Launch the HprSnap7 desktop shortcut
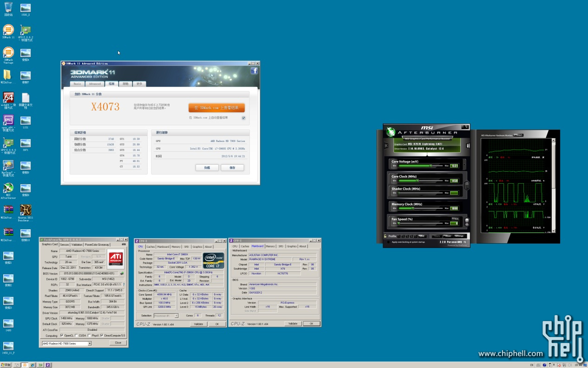The height and width of the screenshot is (368, 588). click(x=8, y=168)
